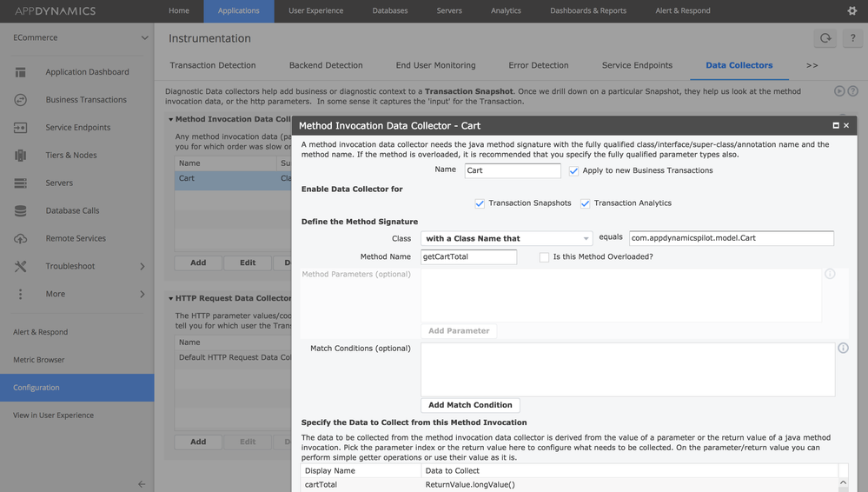Click the Add Match Condition button
This screenshot has width=868, height=492.
470,405
